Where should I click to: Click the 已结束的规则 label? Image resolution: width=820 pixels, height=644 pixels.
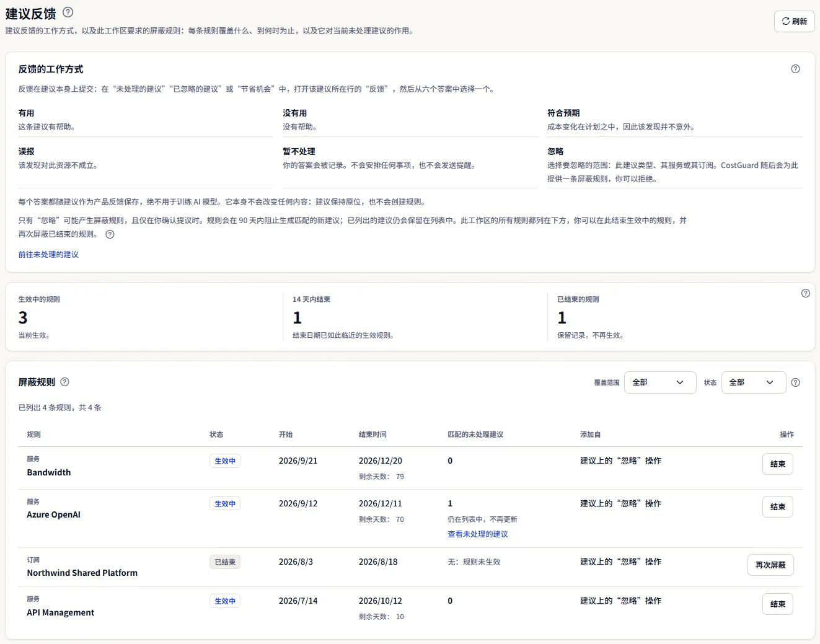[x=578, y=299]
